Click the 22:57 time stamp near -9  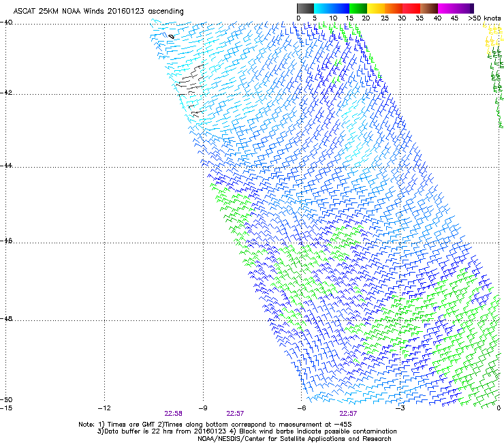235,414
